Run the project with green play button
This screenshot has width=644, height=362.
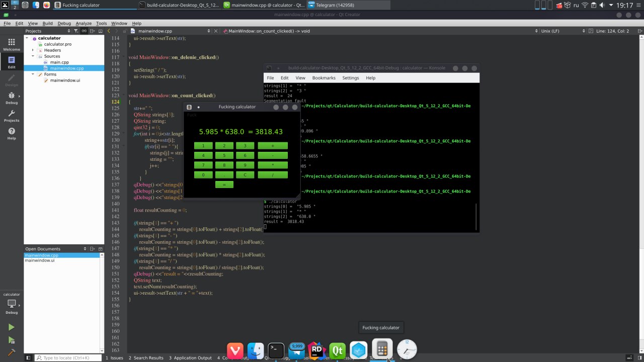point(11,327)
